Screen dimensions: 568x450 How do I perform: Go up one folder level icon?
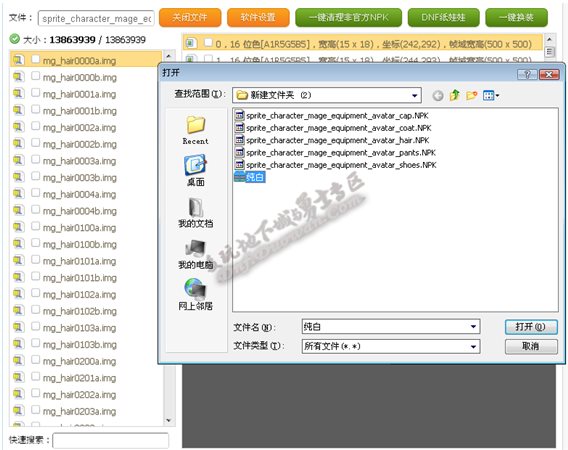click(454, 96)
